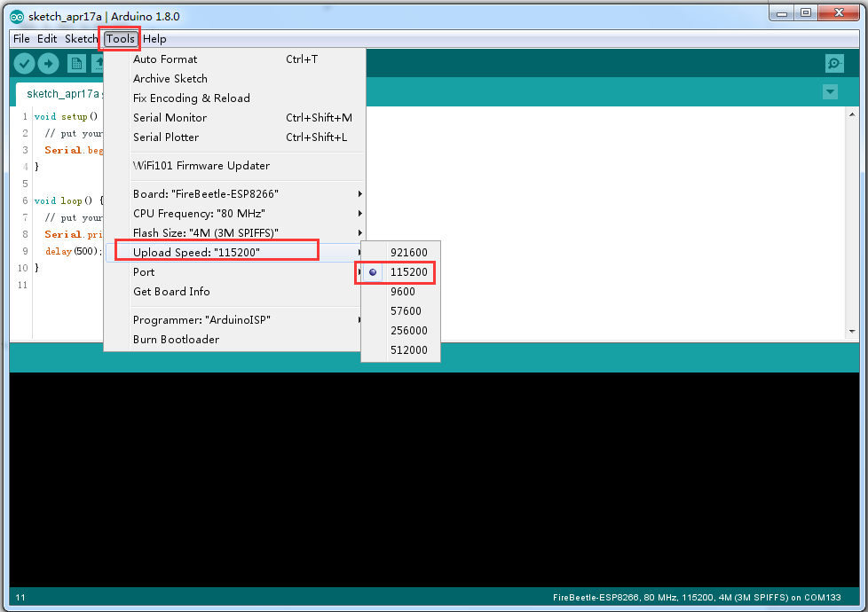Open the File menu
868x612 pixels.
21,39
